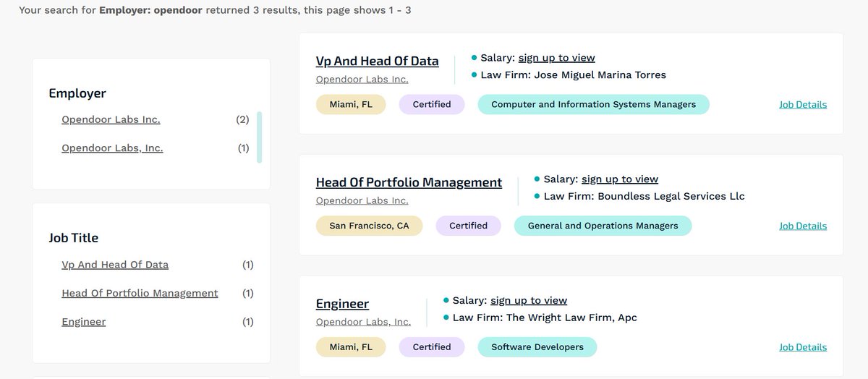The image size is (868, 379).
Task: Open the Head Of Portfolio Management listing title
Action: 409,182
